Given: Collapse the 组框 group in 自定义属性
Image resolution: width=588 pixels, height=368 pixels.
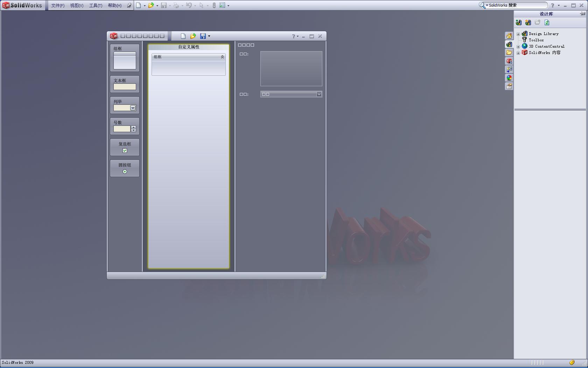Looking at the screenshot, I should point(222,57).
